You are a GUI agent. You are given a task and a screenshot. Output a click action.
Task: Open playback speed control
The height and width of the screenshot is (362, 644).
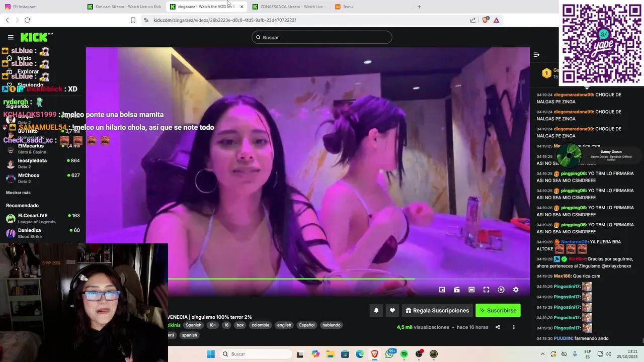(501, 290)
